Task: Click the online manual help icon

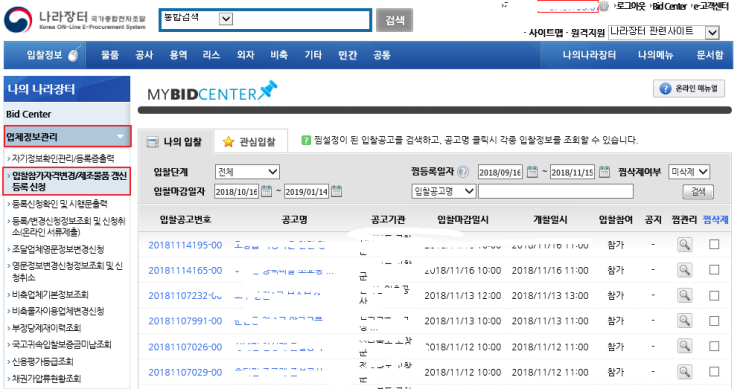Action: pos(665,89)
